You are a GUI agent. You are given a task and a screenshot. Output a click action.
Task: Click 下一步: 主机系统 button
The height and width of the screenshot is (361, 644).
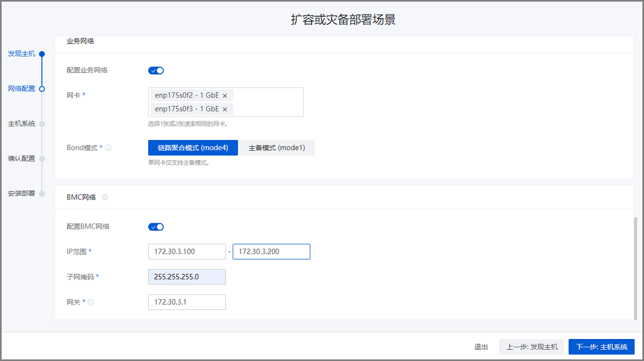pos(602,347)
